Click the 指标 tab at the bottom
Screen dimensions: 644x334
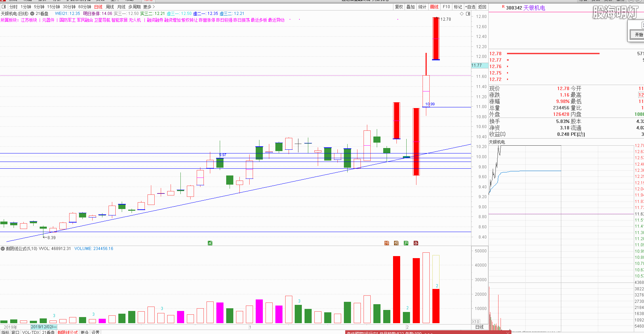click(5, 332)
